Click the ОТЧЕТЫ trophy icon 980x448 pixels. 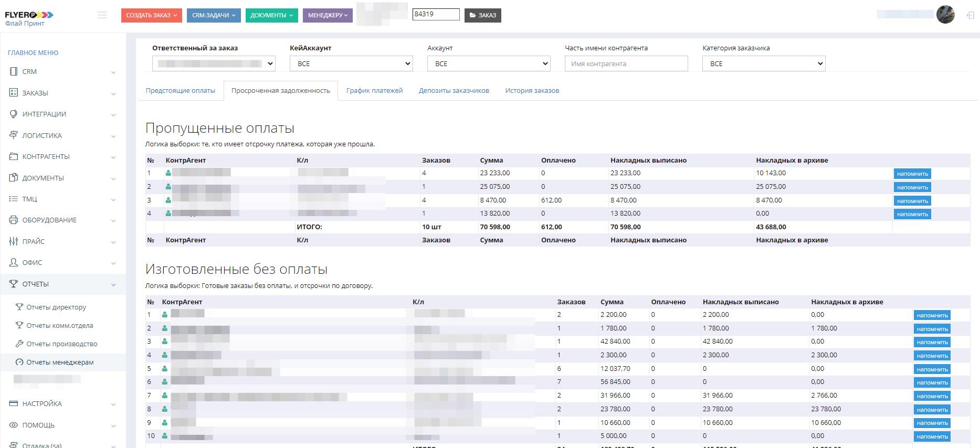click(14, 284)
